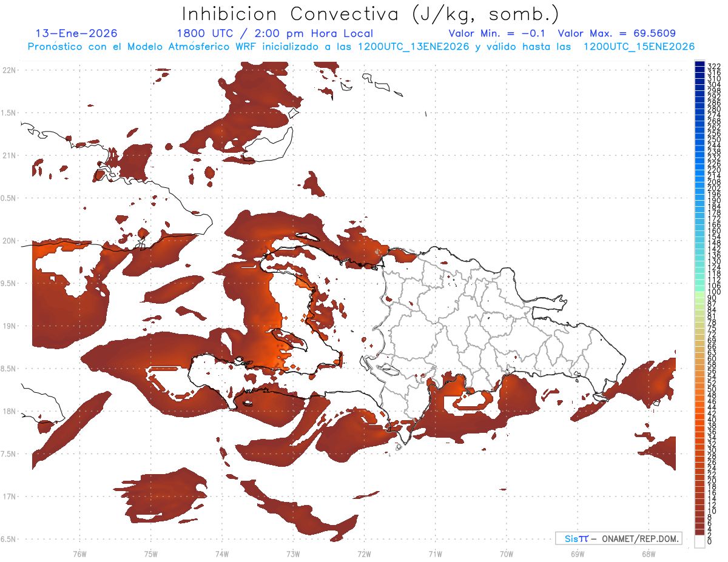Click the 69W longitude label
The height and width of the screenshot is (562, 728).
[578, 554]
